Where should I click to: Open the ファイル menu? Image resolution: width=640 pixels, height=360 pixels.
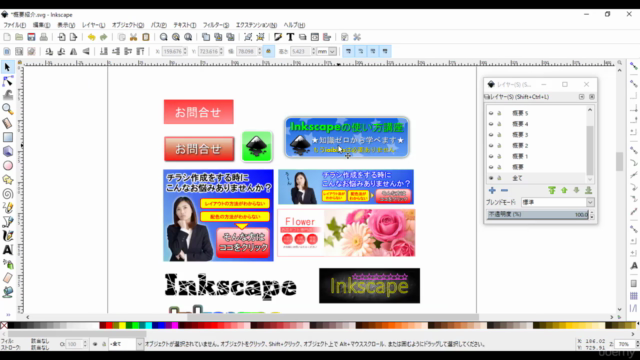point(14,25)
